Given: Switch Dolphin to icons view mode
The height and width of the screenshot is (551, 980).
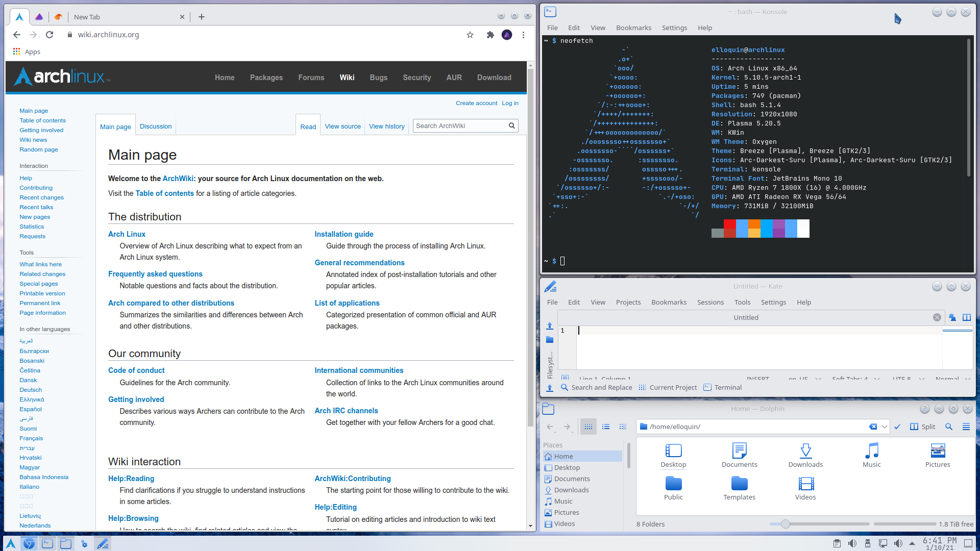Looking at the screenshot, I should [588, 427].
